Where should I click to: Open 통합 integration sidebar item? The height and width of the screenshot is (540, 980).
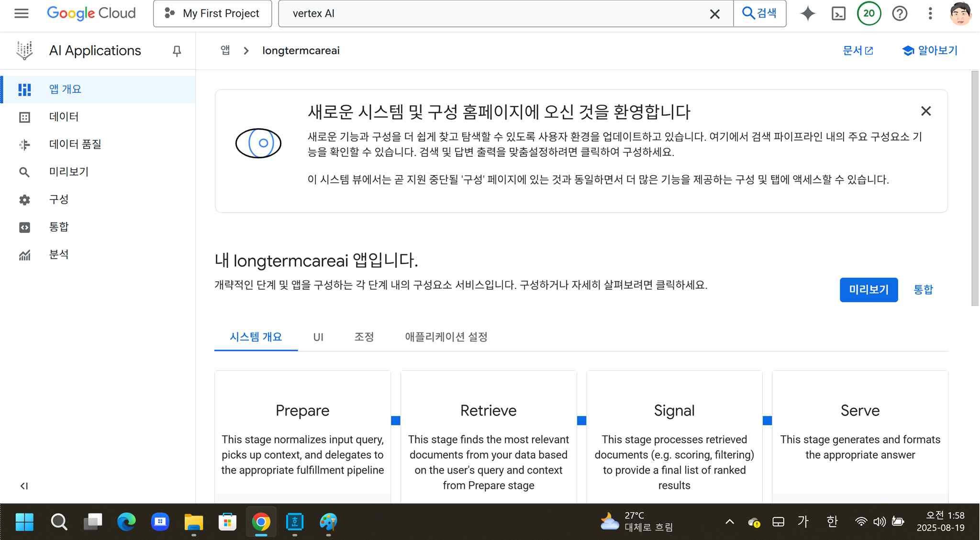(x=58, y=227)
